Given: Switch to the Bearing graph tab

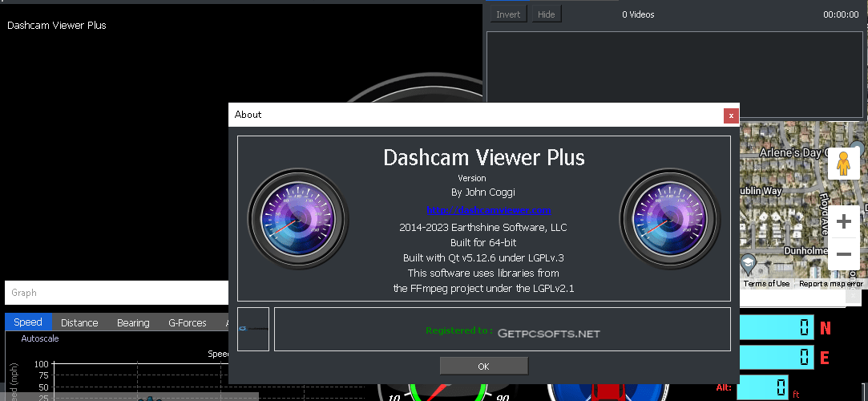Looking at the screenshot, I should (133, 323).
